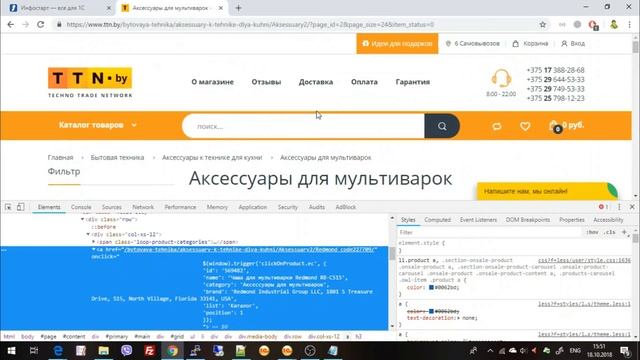Viewport: 640px width, 360px height.
Task: Add a new style rule plus icon
Action: [624, 232]
